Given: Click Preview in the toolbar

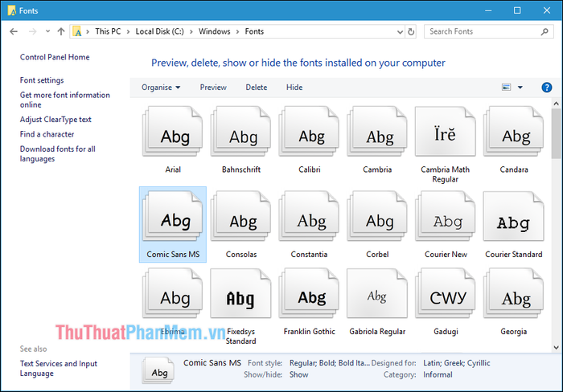Looking at the screenshot, I should click(213, 87).
